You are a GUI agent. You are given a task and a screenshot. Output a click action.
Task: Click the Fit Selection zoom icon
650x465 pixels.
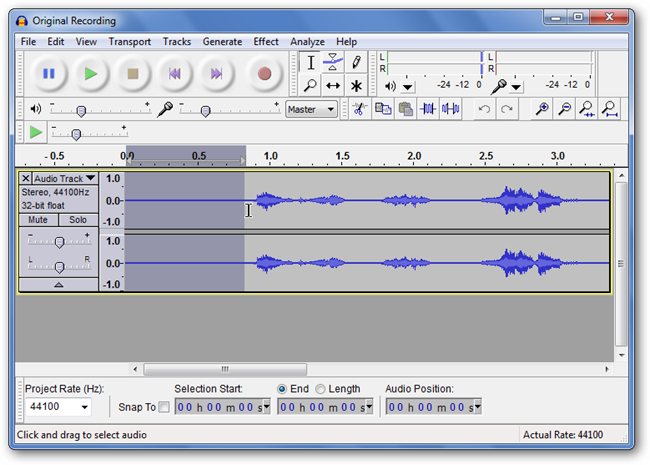[587, 109]
